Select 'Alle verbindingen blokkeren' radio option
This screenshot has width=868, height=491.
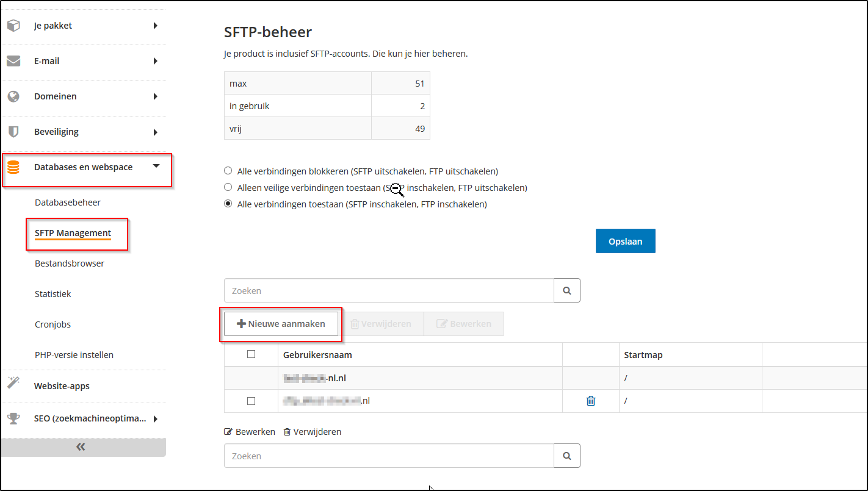click(x=228, y=171)
